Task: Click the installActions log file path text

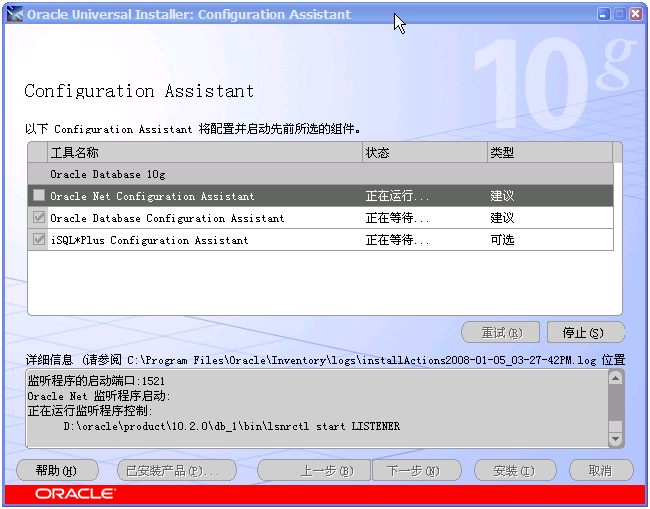Action: point(362,360)
